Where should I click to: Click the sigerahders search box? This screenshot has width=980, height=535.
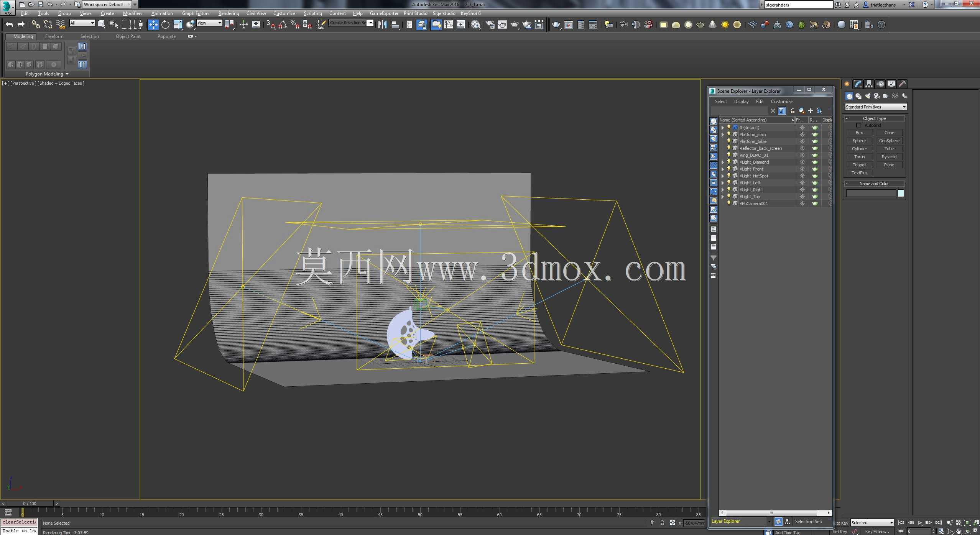[x=798, y=5]
